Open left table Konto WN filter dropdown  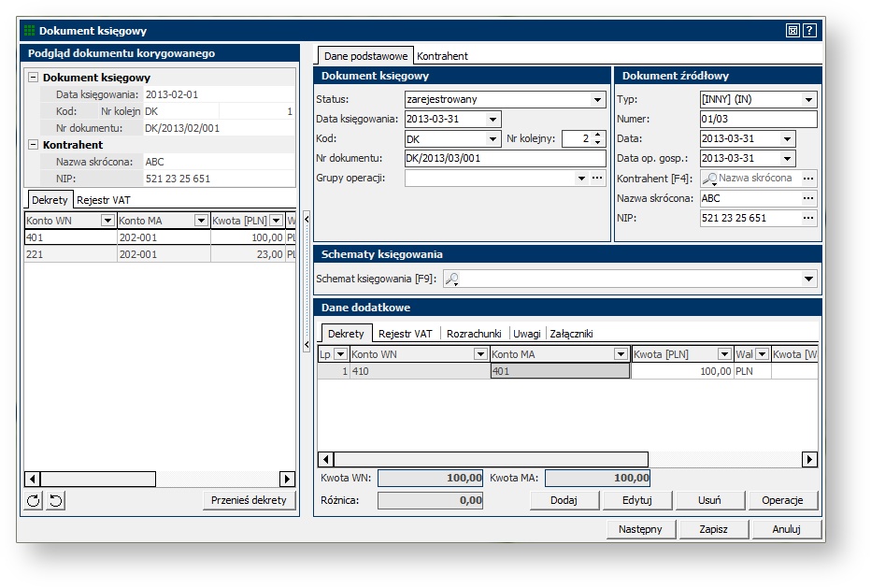tap(107, 221)
